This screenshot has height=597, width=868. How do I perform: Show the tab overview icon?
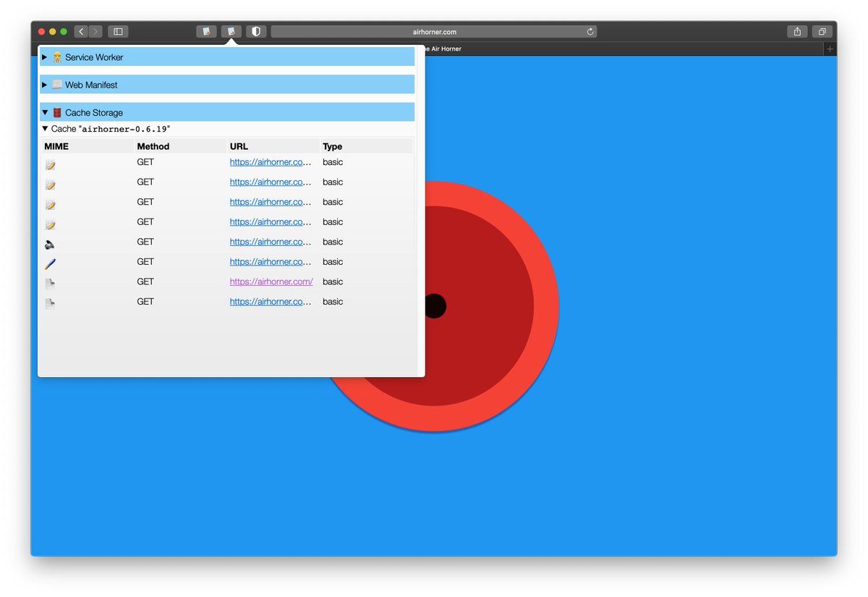pyautogui.click(x=822, y=32)
